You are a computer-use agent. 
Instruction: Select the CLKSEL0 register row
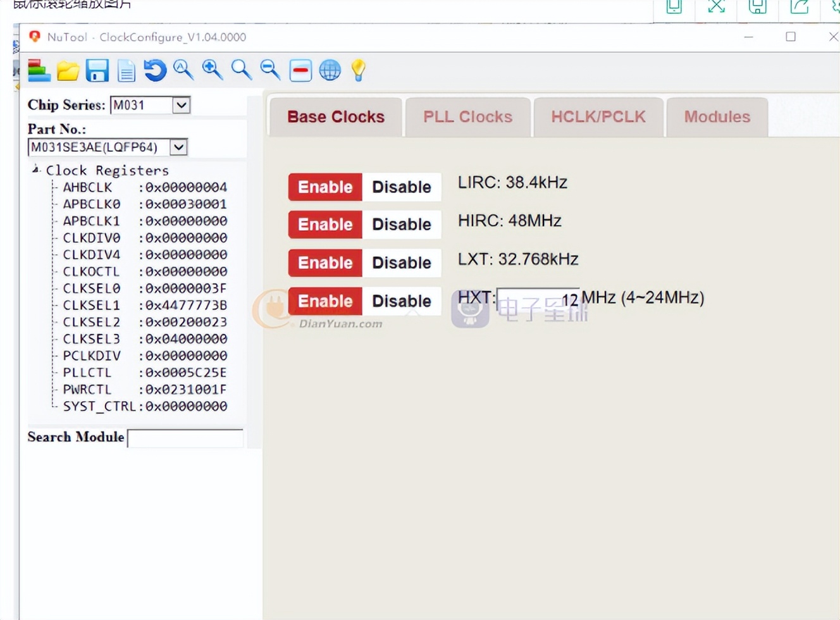click(145, 288)
